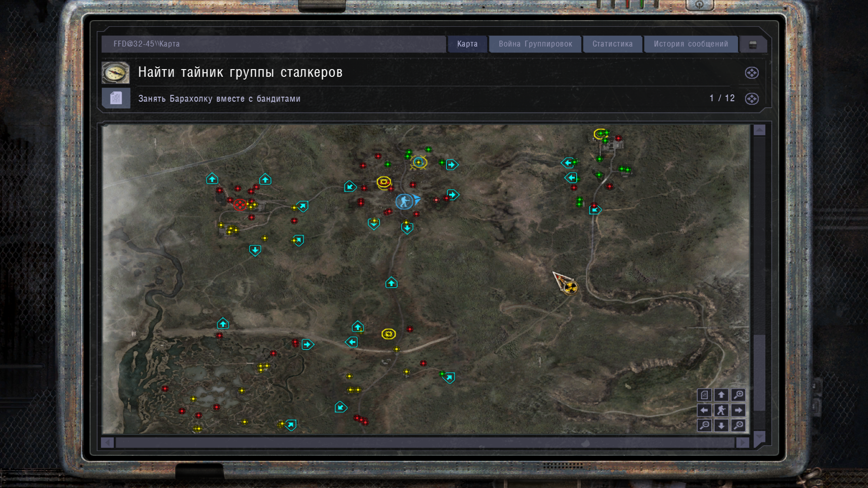The image size is (868, 488).
Task: Open the Война Группировок tab
Action: (x=535, y=44)
